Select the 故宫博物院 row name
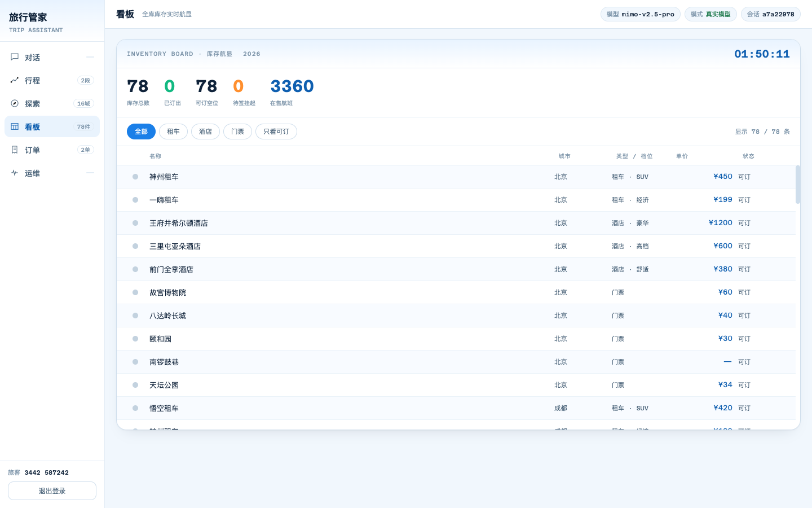The image size is (812, 508). 167,292
